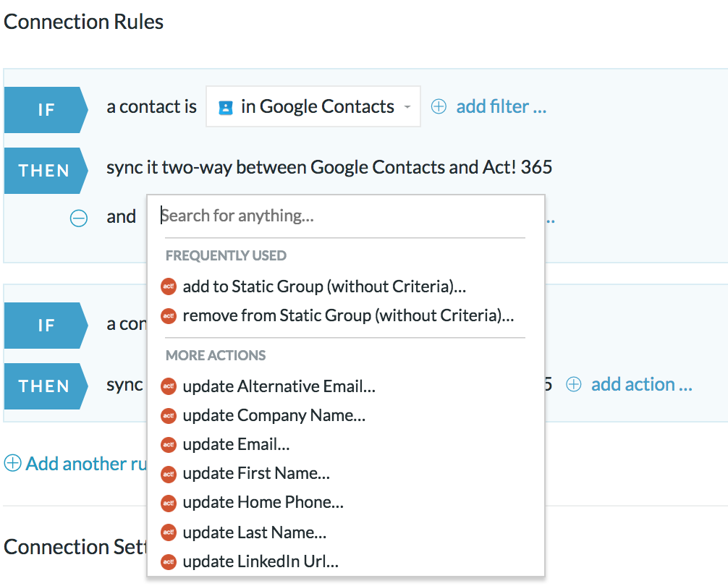Select 'add to Static Group (without Criteria)...'
The image size is (728, 586).
point(324,286)
